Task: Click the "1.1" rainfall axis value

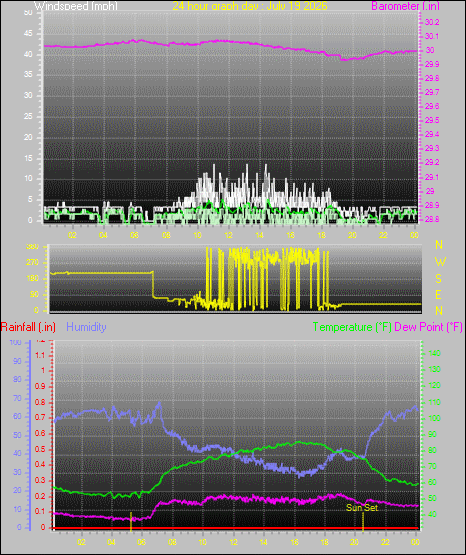Action: [x=41, y=355]
